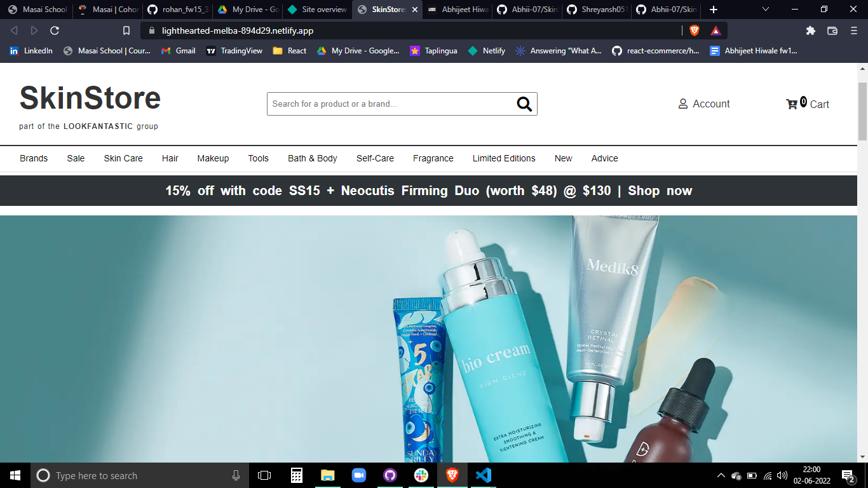Viewport: 868px width, 488px height.
Task: Open the Self-Care menu
Action: click(x=375, y=158)
